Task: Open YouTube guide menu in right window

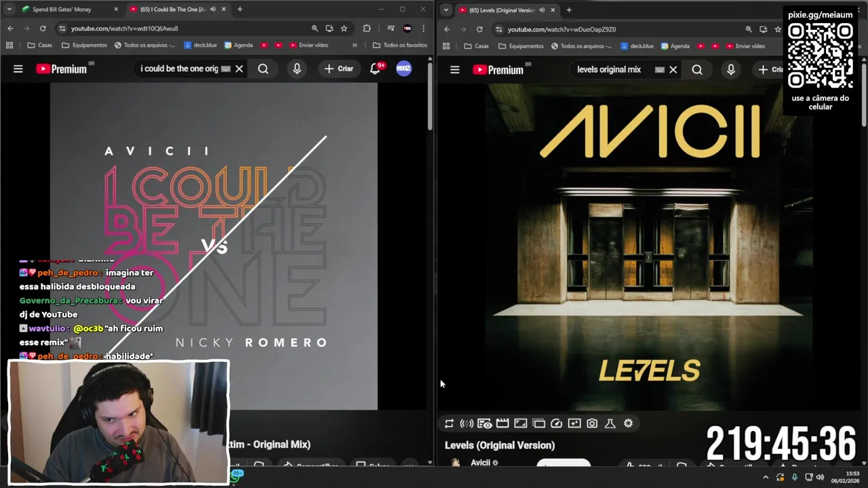Action: [x=455, y=70]
